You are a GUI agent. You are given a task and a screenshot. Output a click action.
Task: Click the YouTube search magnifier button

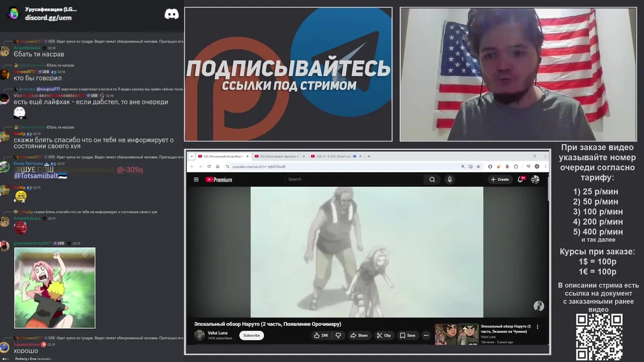point(432,179)
